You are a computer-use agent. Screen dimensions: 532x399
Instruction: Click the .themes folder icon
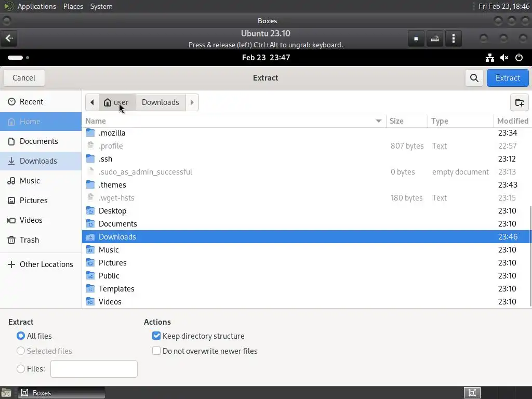(90, 184)
